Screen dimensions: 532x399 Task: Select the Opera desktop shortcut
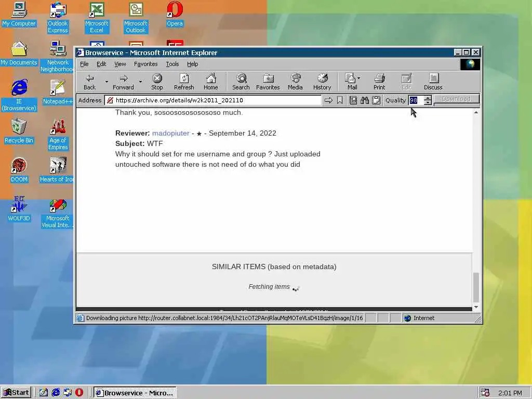[175, 14]
